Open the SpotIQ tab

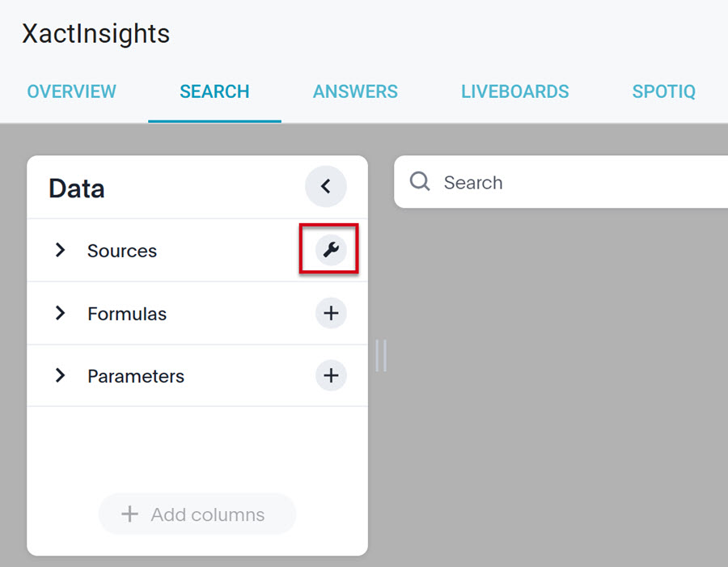pos(663,92)
